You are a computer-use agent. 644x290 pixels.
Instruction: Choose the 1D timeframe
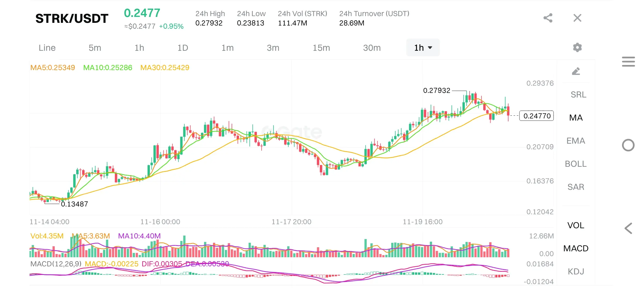(x=183, y=48)
